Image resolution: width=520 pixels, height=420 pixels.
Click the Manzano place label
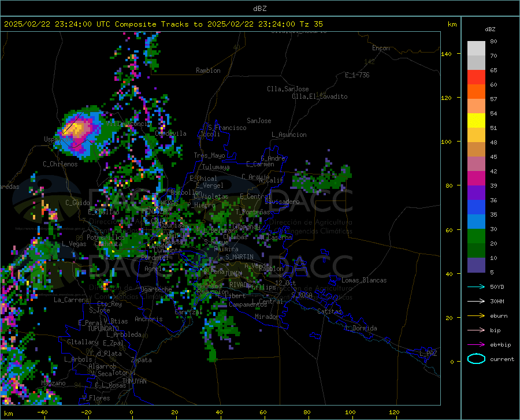pos(53,383)
